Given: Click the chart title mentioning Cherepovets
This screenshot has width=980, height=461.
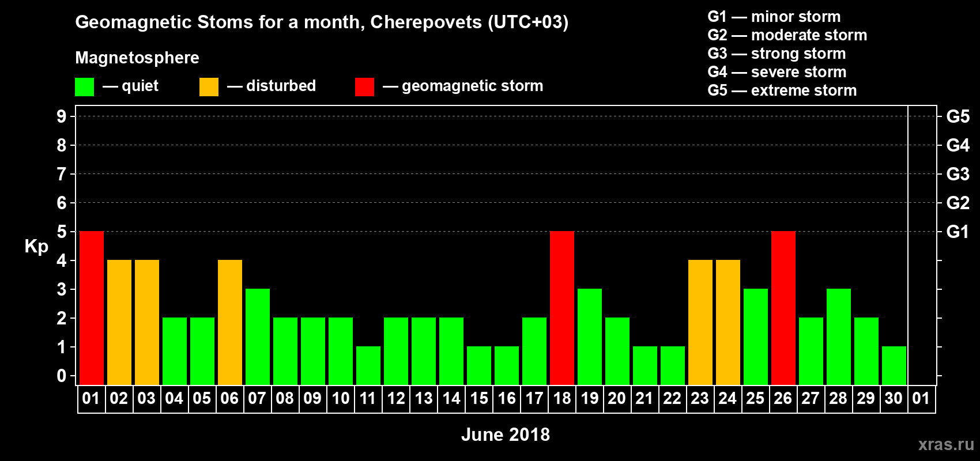Looking at the screenshot, I should click(x=322, y=22).
